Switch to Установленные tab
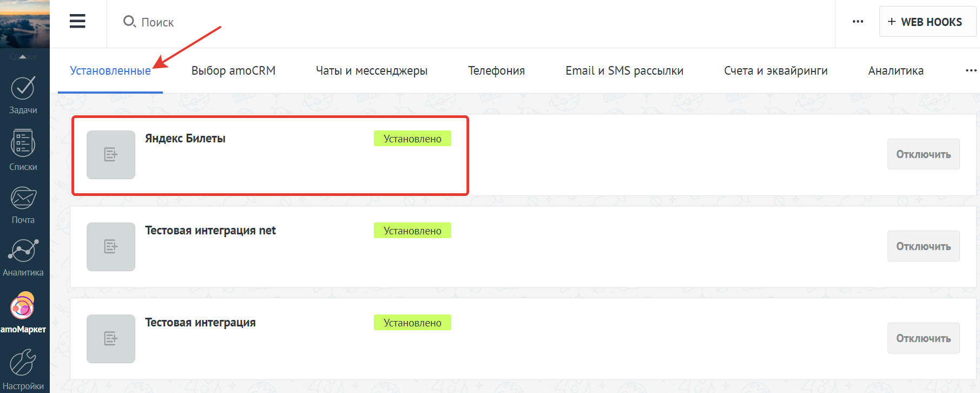 (110, 71)
